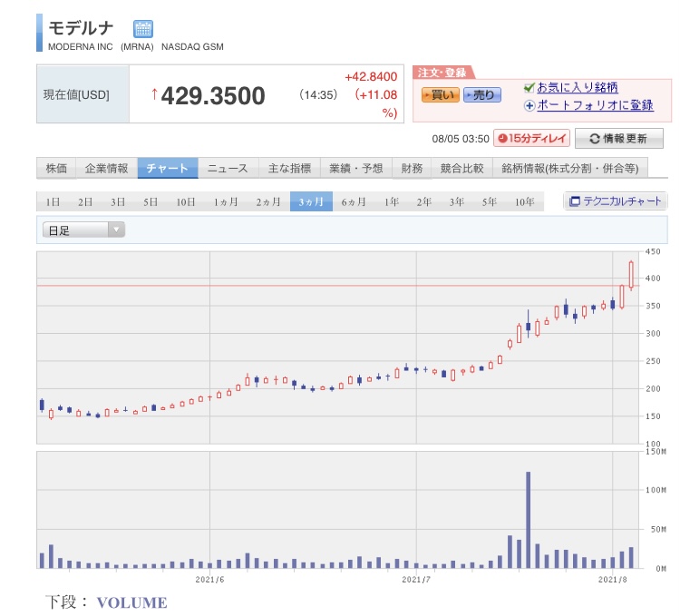This screenshot has width=680, height=616.
Task: Select the 1年 chart range
Action: tap(392, 201)
